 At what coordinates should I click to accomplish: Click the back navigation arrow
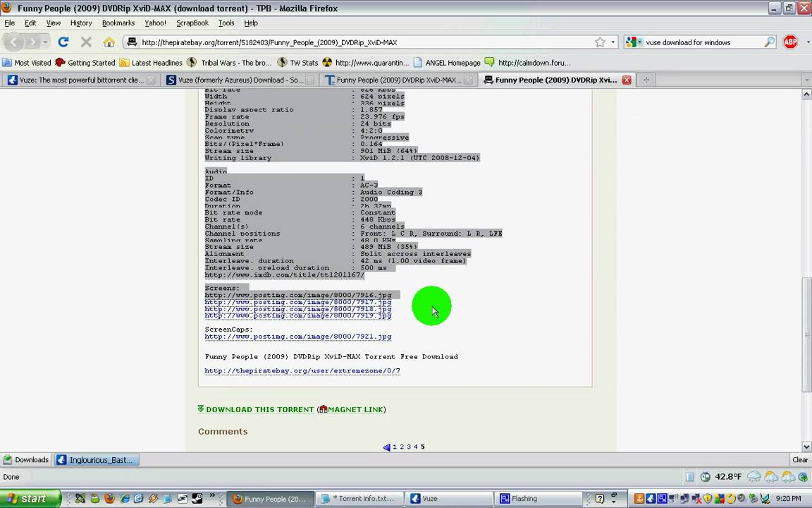14,42
